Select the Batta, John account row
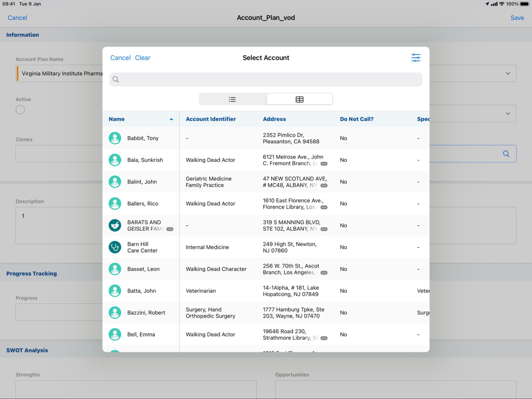Screen dimensions: 532x399 pos(141,291)
